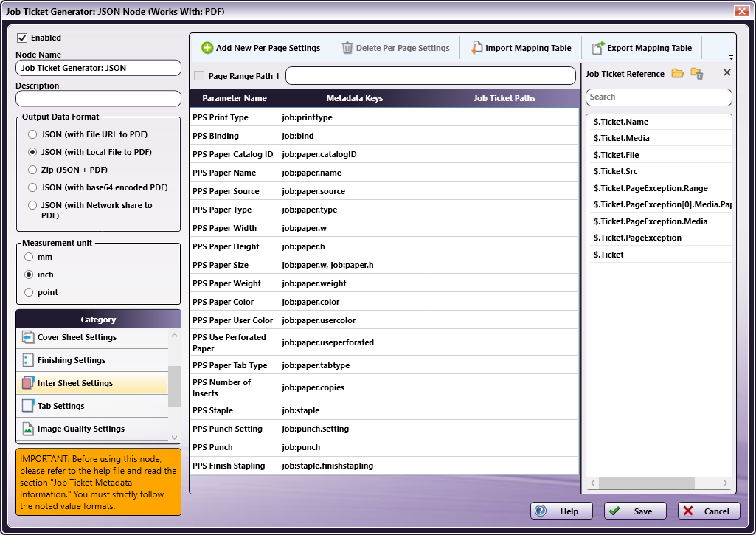The image size is (756, 535).
Task: Click the Delete Per Page Settings trash icon
Action: click(347, 48)
